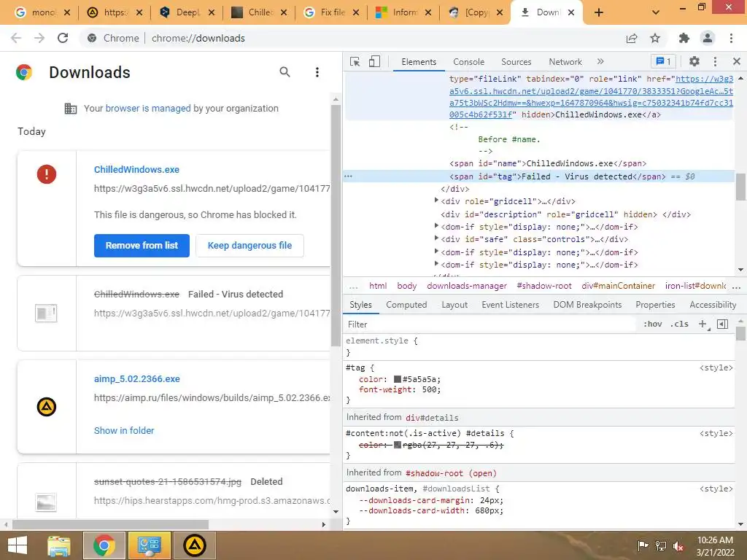
Task: Open the Event Listeners tab
Action: (510, 305)
